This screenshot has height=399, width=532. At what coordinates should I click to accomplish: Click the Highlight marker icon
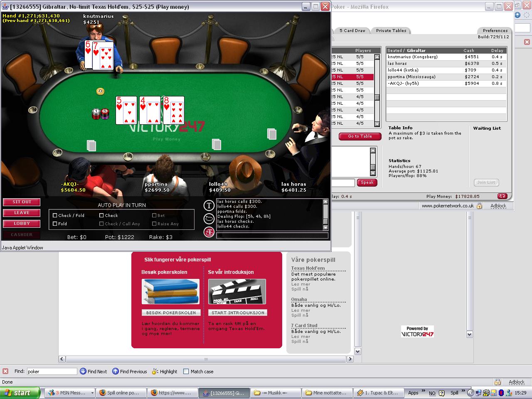coord(155,371)
